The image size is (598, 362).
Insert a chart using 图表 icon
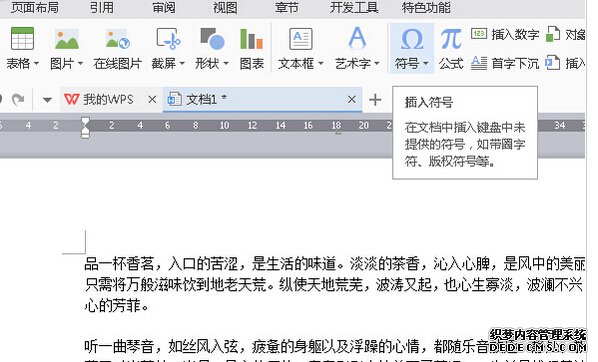[251, 39]
